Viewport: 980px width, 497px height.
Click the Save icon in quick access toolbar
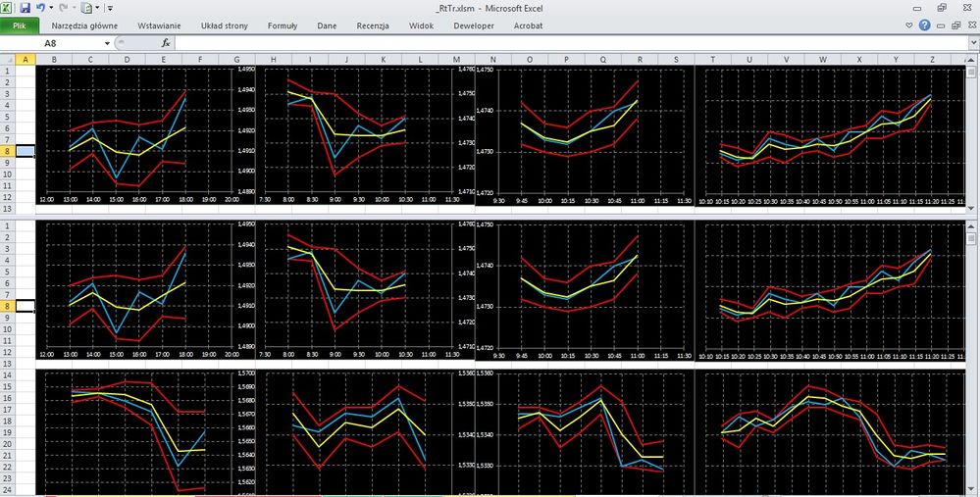(25, 8)
